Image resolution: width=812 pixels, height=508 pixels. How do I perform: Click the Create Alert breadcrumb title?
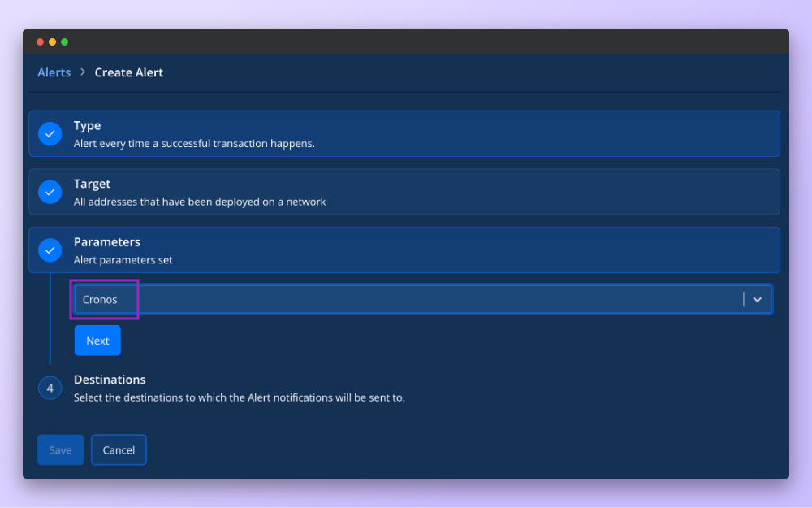pos(129,72)
